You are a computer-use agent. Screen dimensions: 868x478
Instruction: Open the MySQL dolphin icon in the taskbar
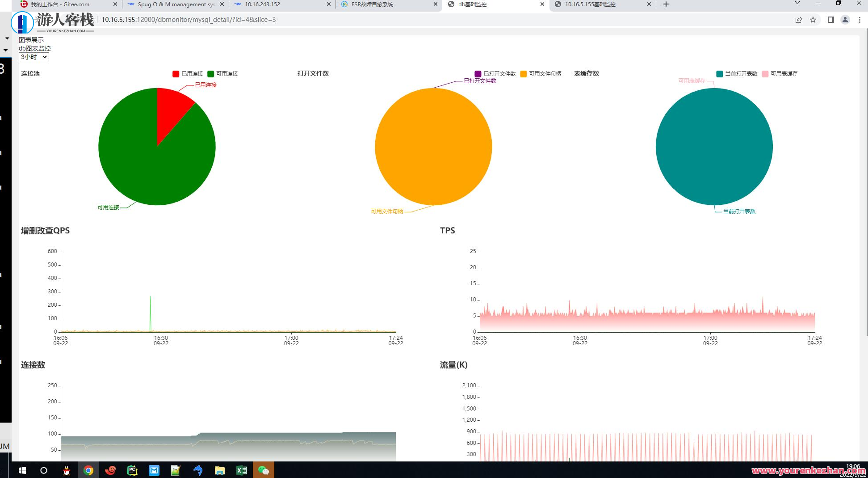tap(198, 470)
